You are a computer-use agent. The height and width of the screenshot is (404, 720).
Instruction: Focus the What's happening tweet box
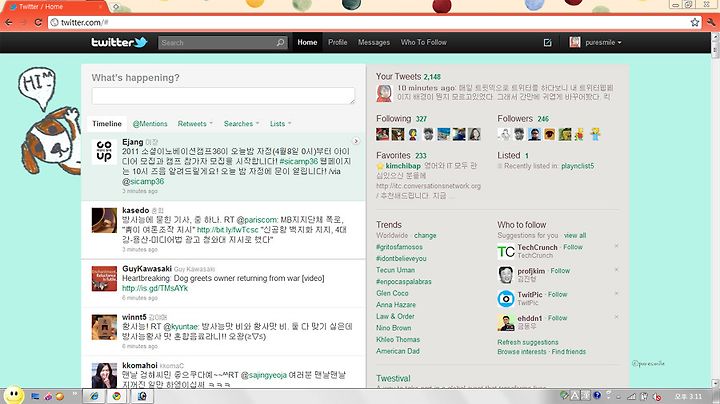[223, 95]
